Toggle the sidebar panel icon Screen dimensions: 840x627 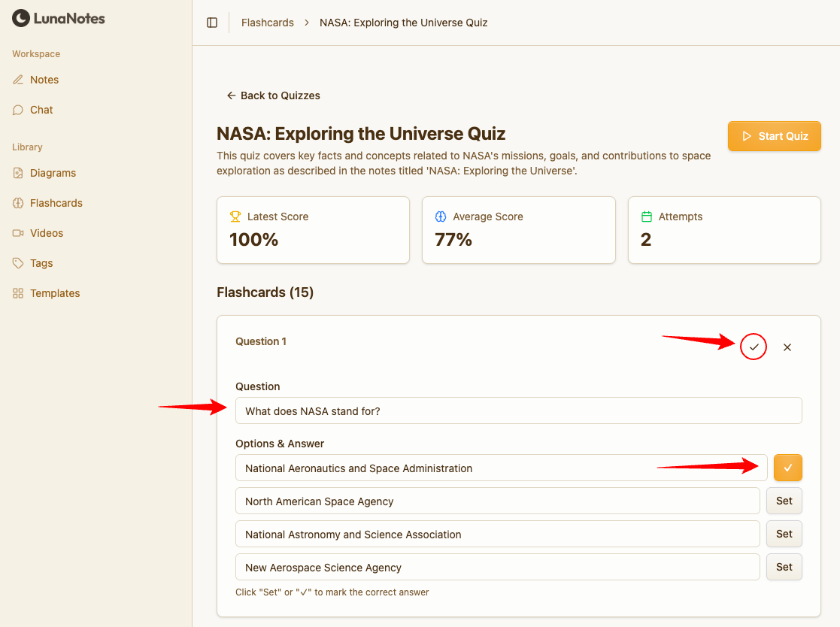[212, 23]
